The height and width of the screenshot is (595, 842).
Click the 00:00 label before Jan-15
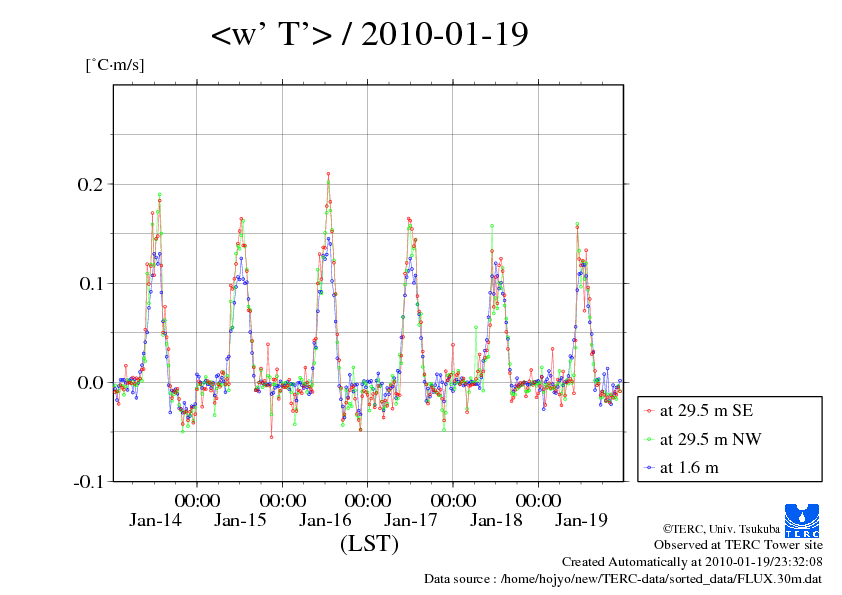tap(197, 500)
